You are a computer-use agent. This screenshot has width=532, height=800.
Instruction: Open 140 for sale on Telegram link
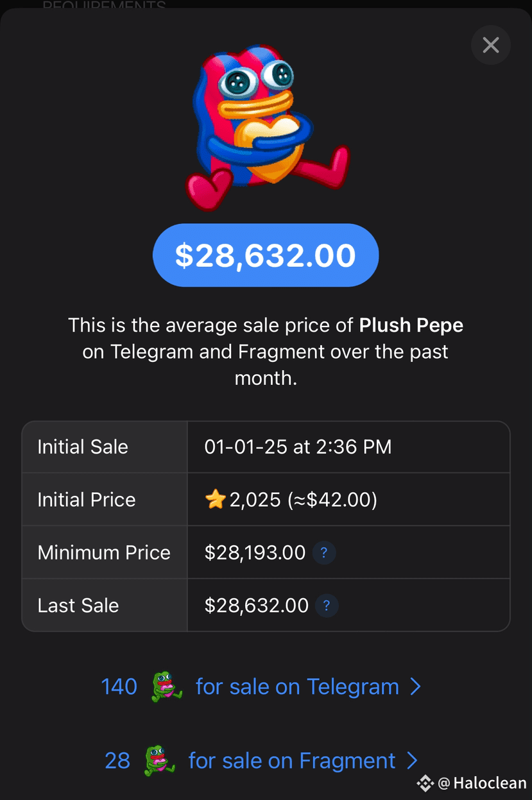(261, 686)
